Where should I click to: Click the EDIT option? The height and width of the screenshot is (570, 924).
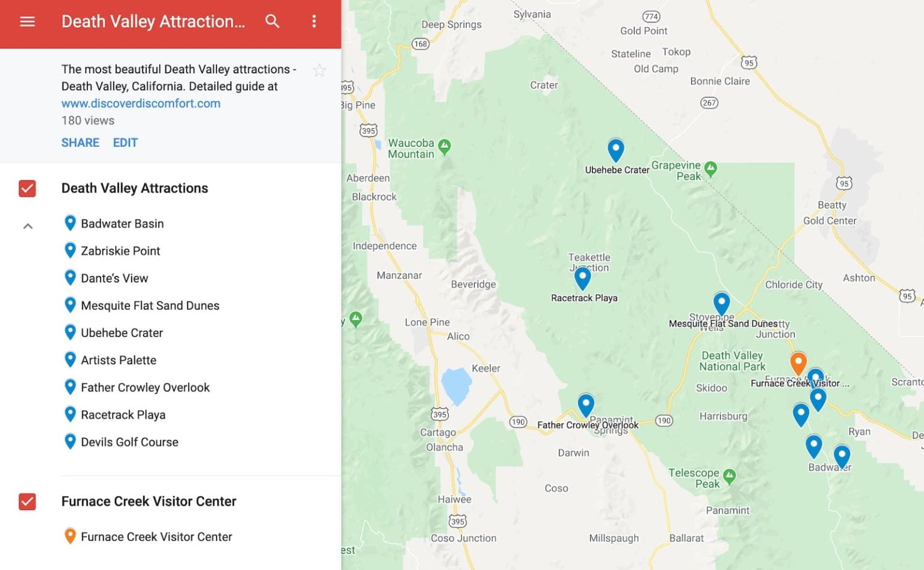(125, 142)
